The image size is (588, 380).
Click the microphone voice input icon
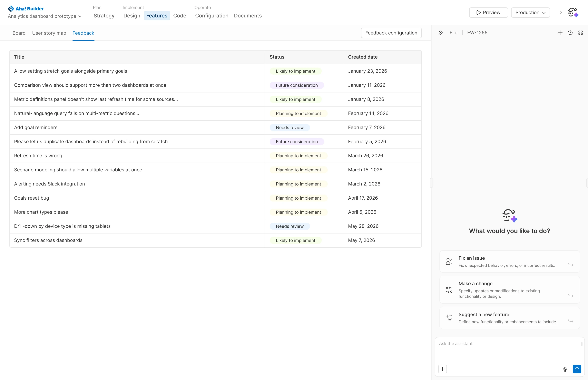[565, 369]
